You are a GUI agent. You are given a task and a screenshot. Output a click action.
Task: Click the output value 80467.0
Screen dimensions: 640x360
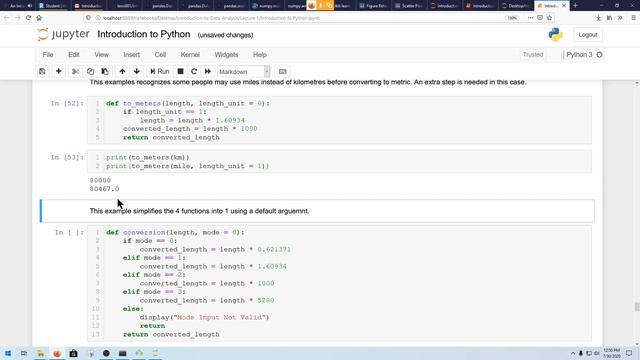coord(104,189)
